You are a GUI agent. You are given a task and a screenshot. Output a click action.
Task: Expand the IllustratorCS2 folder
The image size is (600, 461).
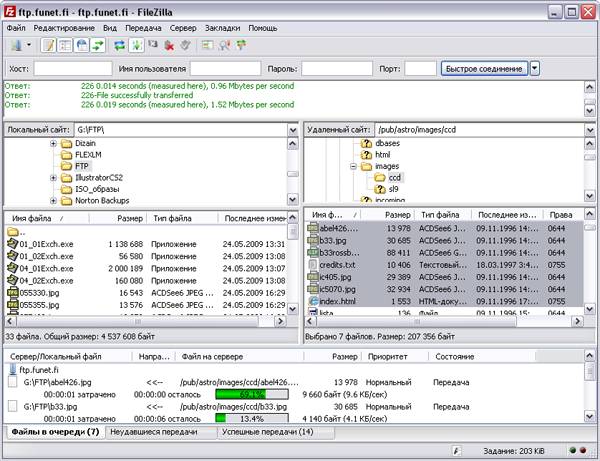coord(53,178)
